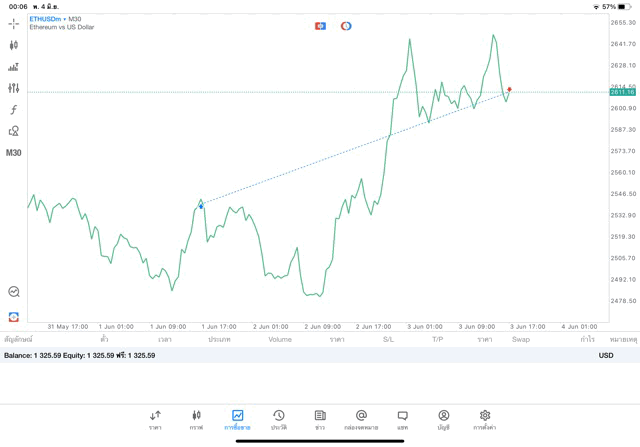Sort positions by Swap column header
The height and width of the screenshot is (447, 640).
521,340
